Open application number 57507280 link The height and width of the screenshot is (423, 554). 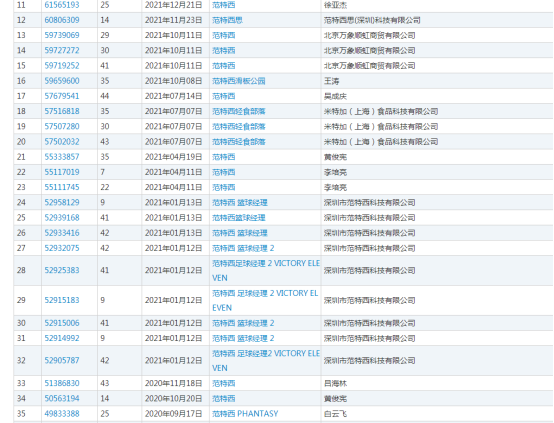point(62,127)
